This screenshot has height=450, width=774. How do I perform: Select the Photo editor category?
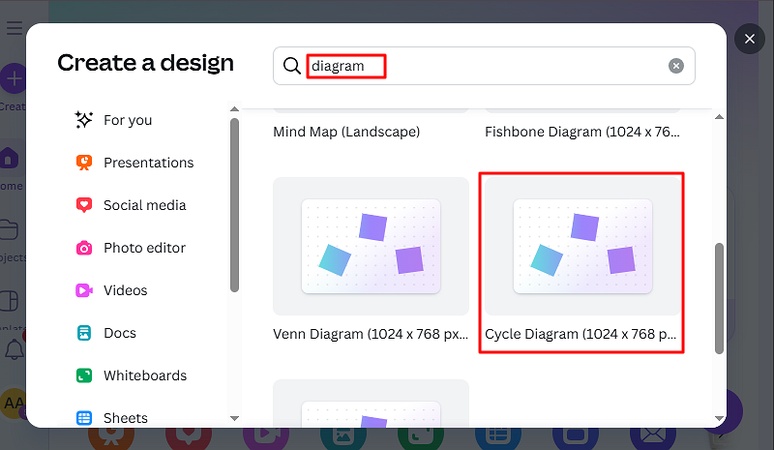point(145,248)
